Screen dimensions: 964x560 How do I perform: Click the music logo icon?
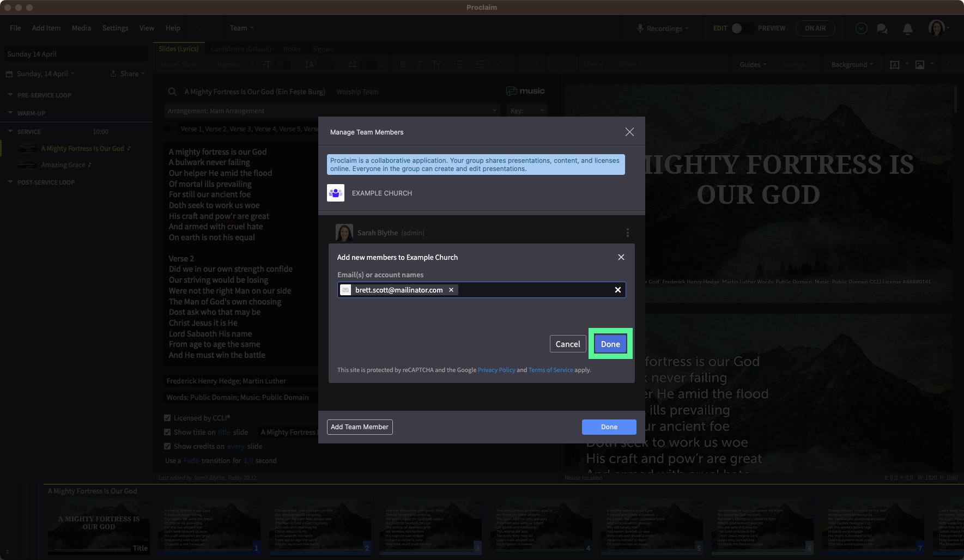[x=525, y=91]
